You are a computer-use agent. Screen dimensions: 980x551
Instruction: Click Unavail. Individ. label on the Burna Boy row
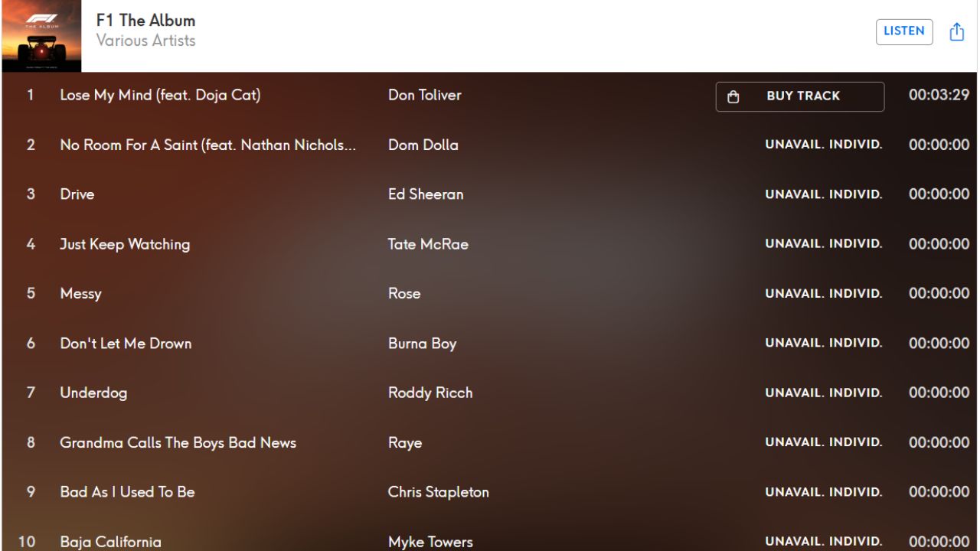coord(824,343)
